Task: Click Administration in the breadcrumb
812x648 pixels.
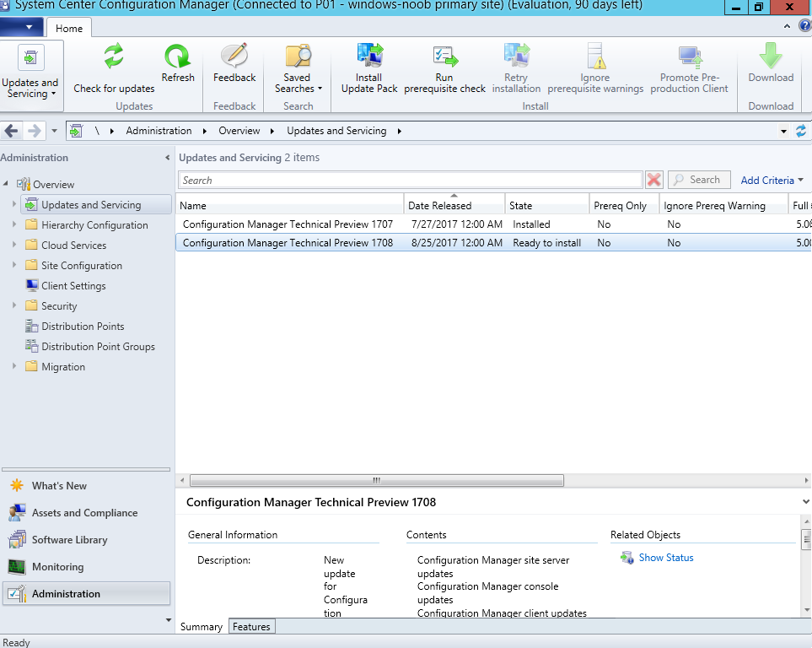Action: (x=159, y=131)
